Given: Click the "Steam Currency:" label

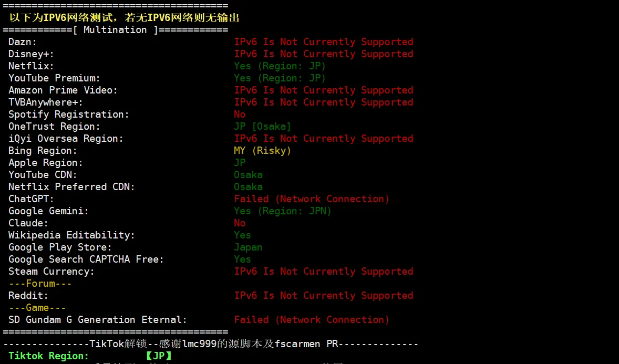Looking at the screenshot, I should point(51,272).
